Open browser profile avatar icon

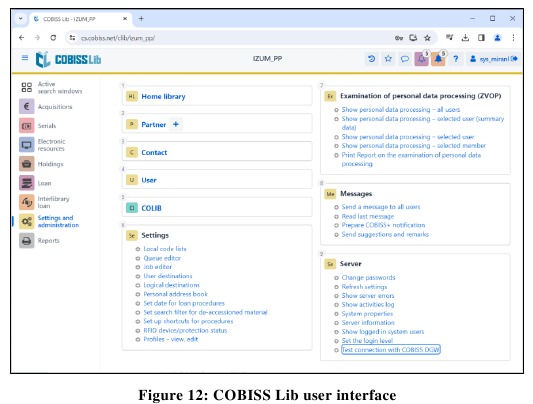click(x=497, y=38)
